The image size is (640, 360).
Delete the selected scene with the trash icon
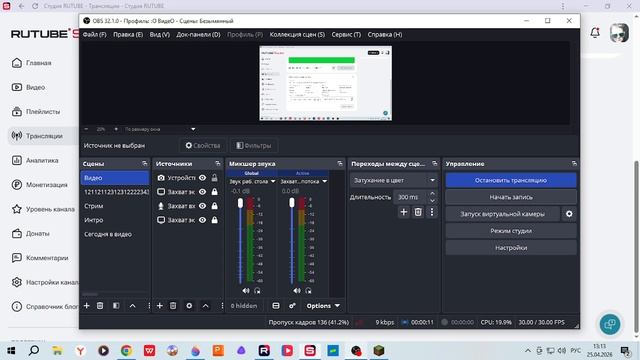click(x=100, y=306)
